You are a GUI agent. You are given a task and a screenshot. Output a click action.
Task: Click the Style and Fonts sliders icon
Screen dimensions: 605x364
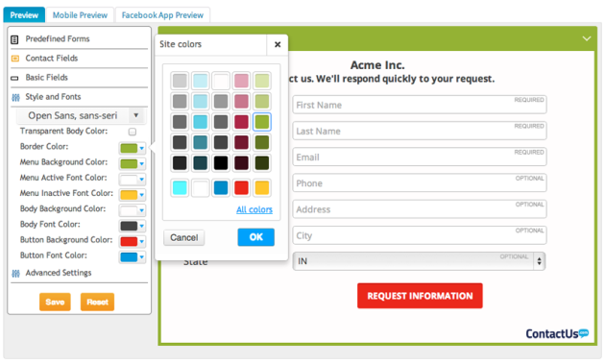tap(15, 97)
